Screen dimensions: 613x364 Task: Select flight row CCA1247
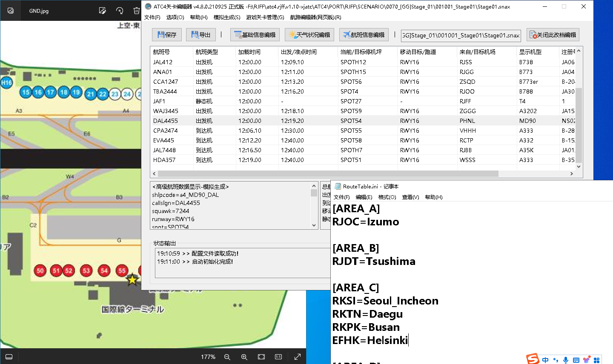click(363, 82)
